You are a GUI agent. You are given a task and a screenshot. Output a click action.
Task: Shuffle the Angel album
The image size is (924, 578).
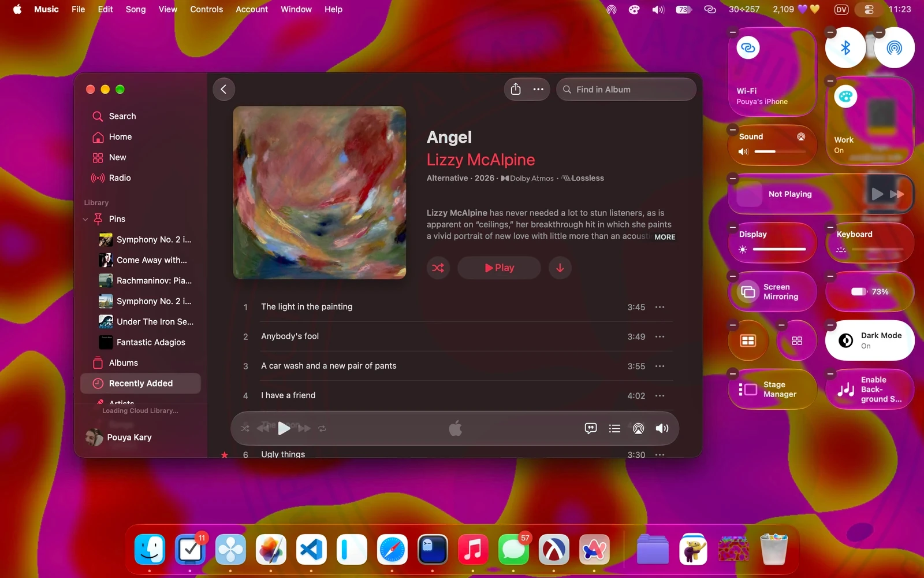coord(438,268)
